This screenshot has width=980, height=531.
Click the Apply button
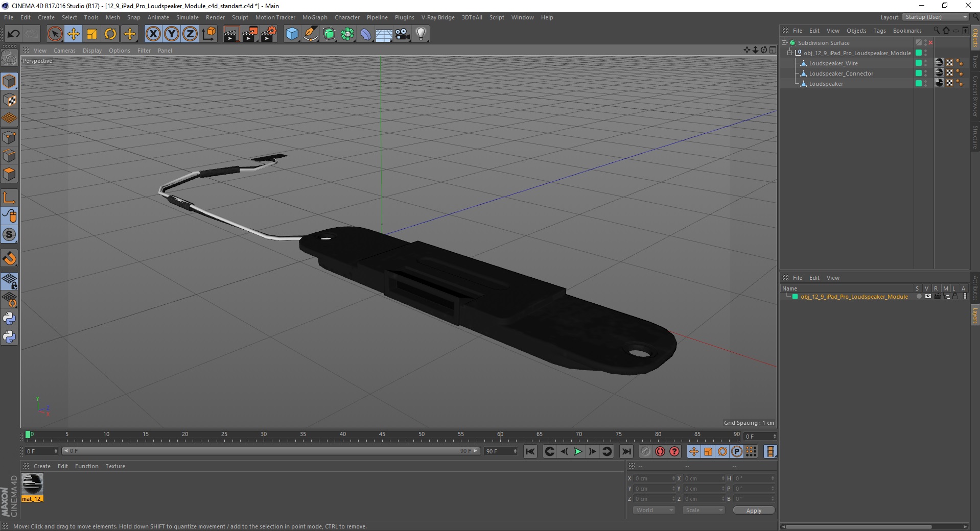[754, 510]
